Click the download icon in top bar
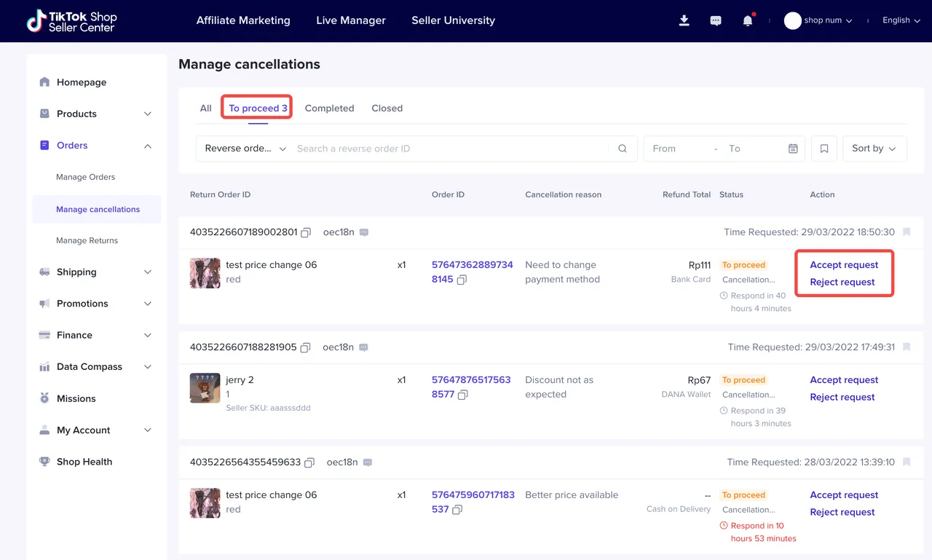 [684, 20]
